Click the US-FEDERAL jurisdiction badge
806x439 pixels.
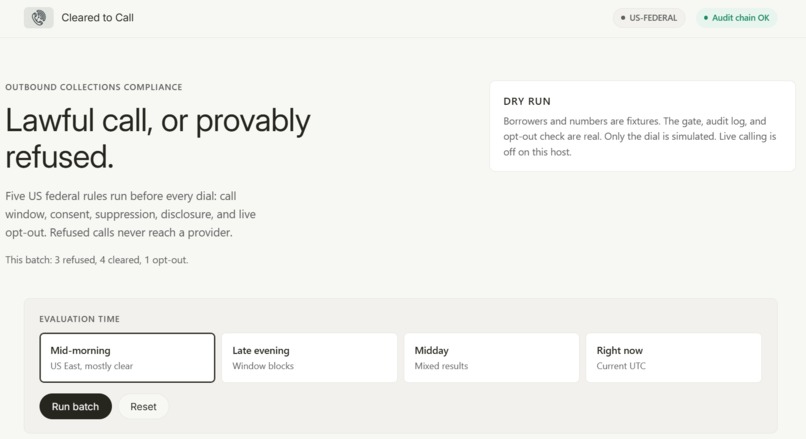point(649,18)
